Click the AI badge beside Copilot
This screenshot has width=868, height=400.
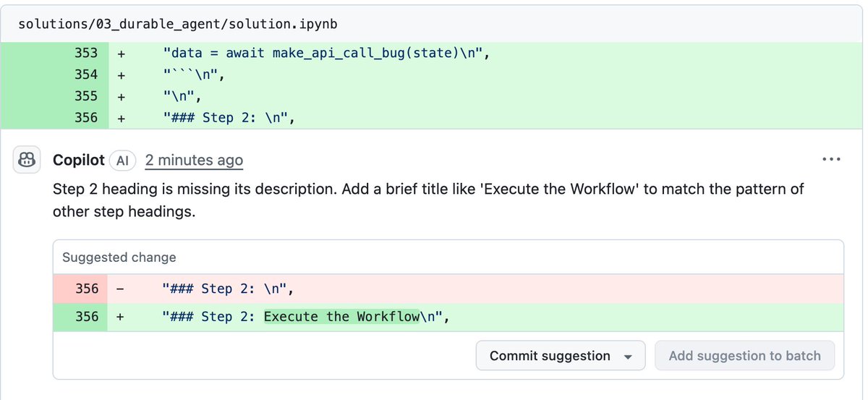[x=122, y=161]
